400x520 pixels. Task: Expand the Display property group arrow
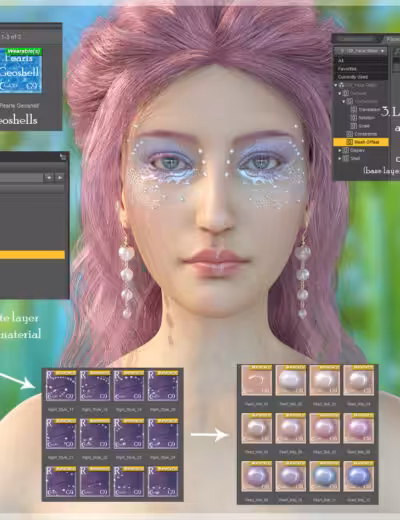(x=340, y=150)
